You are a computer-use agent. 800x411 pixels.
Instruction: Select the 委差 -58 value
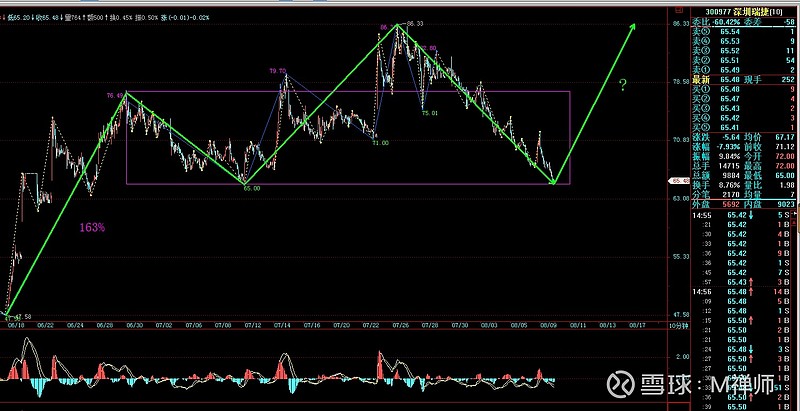[789, 22]
